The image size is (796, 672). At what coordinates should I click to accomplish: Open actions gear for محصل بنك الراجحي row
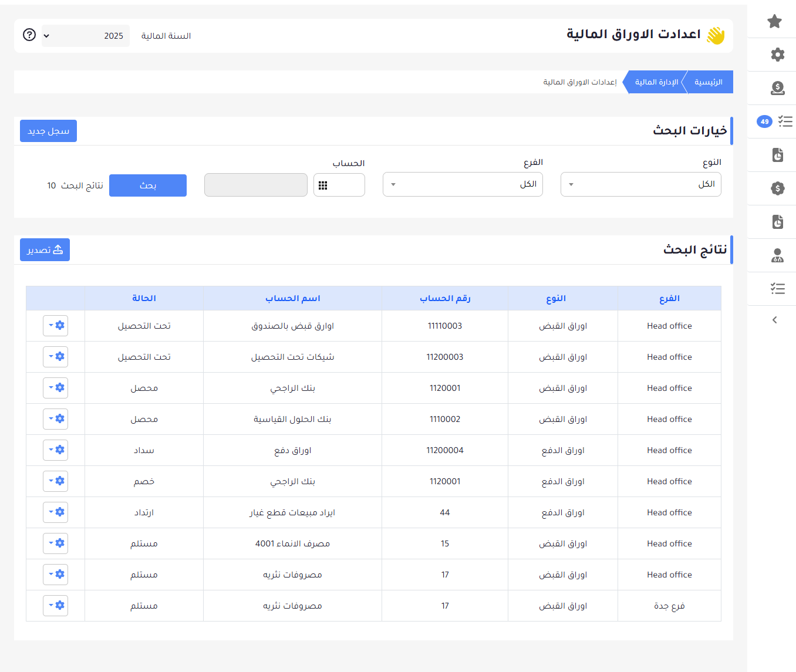[x=56, y=388]
